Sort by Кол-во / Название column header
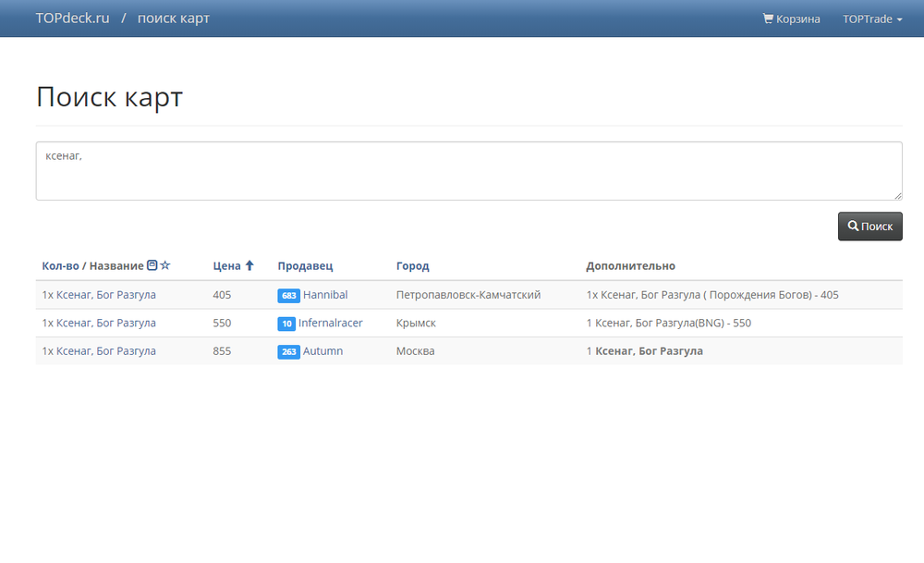Image resolution: width=924 pixels, height=563 pixels. click(92, 266)
